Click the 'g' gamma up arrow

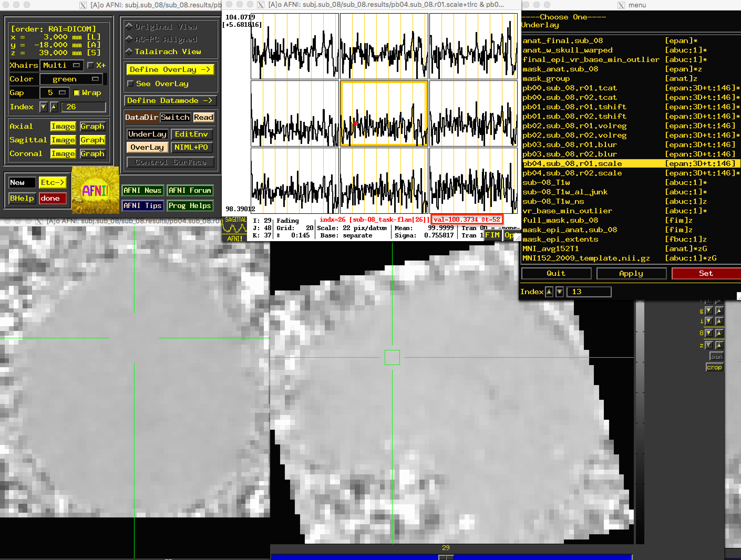click(719, 310)
